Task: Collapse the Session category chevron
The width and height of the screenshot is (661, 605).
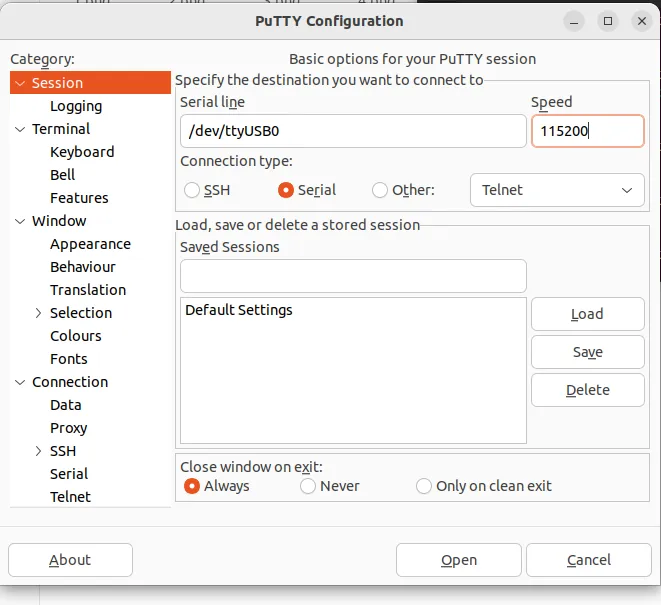Action: pyautogui.click(x=20, y=83)
